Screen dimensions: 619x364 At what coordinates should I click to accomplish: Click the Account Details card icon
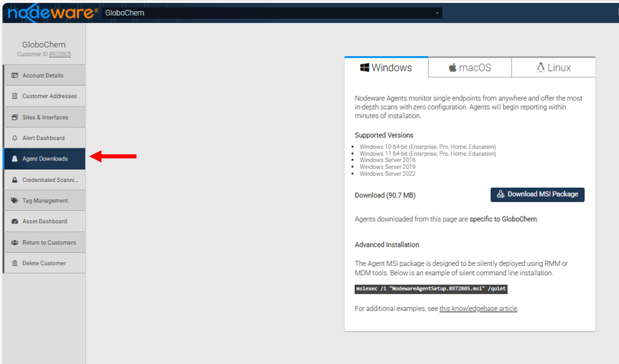[x=15, y=76]
